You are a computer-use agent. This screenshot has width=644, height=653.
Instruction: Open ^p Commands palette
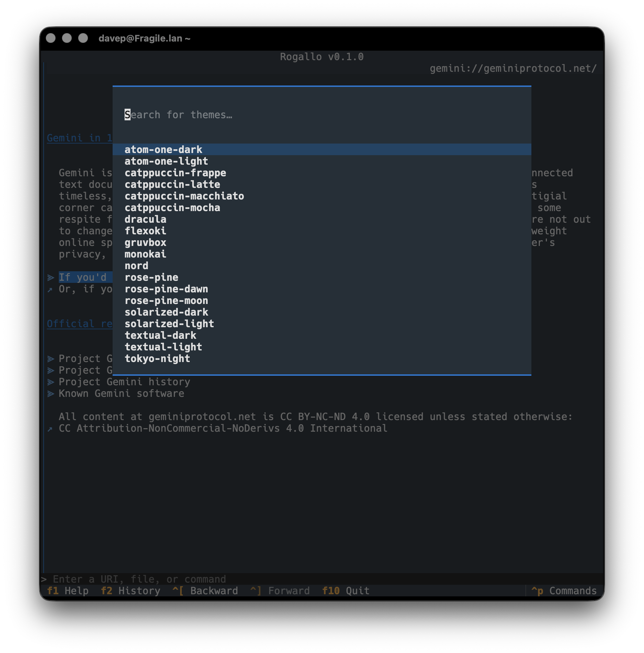point(564,591)
